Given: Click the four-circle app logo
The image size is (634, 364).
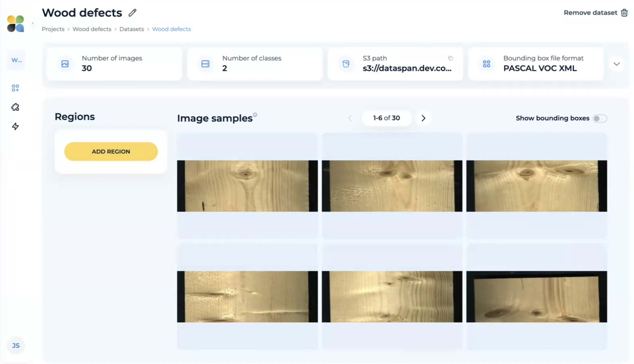Looking at the screenshot, I should click(16, 24).
